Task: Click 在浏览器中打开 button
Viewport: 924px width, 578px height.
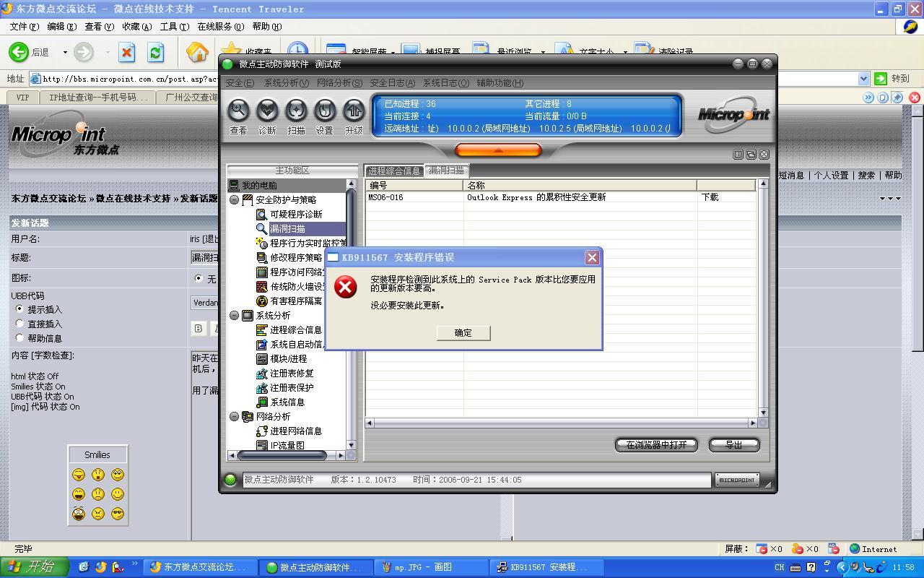Action: [656, 445]
